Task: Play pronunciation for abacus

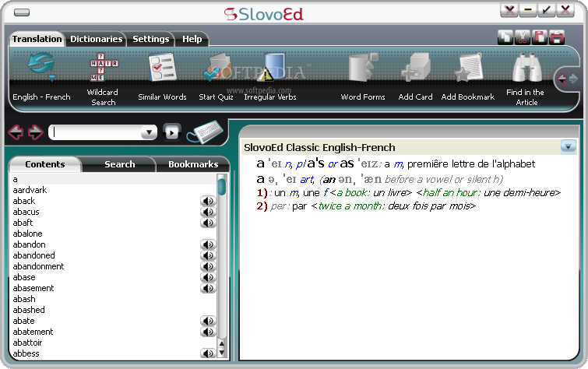Action: [208, 212]
